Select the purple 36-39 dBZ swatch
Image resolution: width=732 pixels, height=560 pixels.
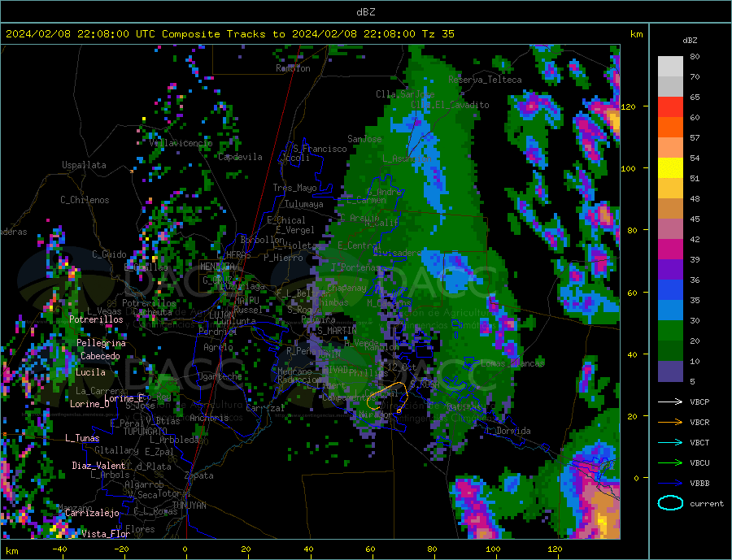point(670,270)
